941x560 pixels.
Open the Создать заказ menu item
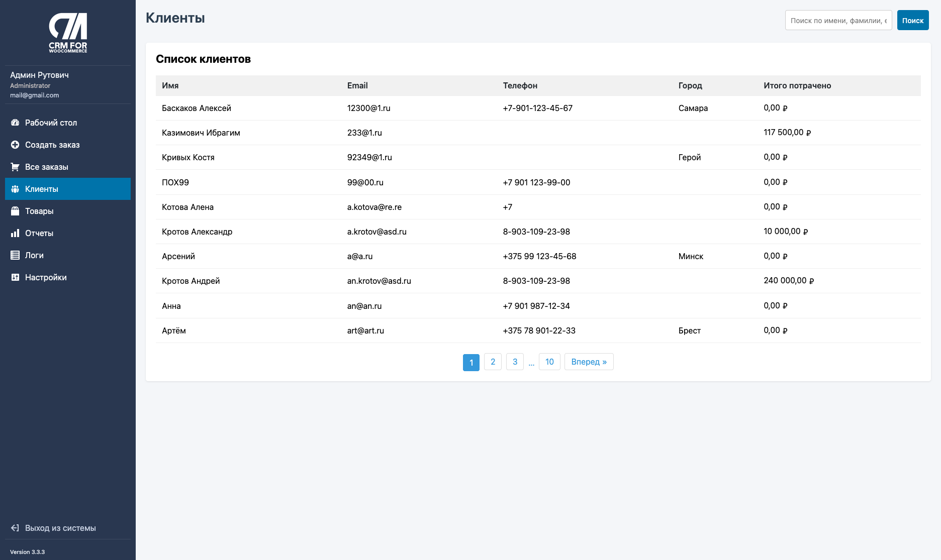point(68,145)
